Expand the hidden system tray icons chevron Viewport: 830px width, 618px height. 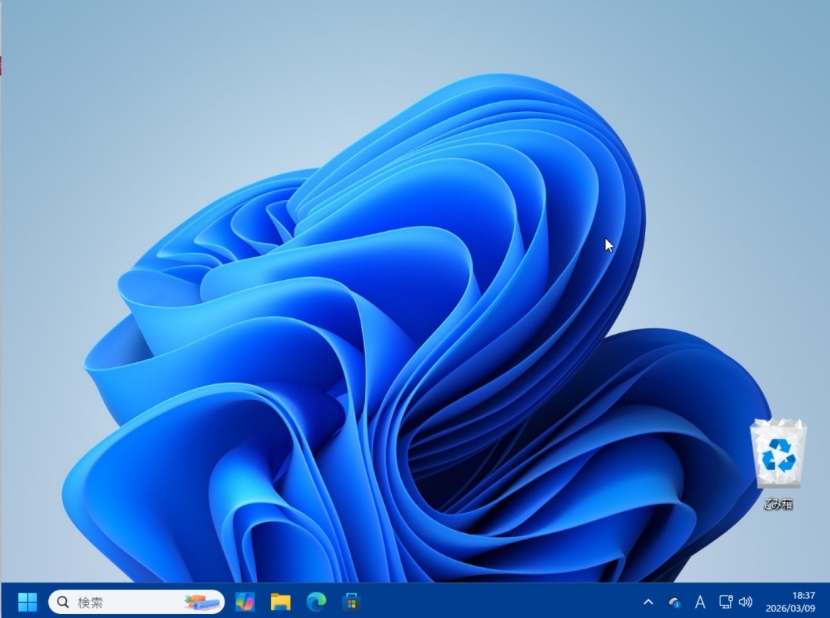pyautogui.click(x=648, y=602)
